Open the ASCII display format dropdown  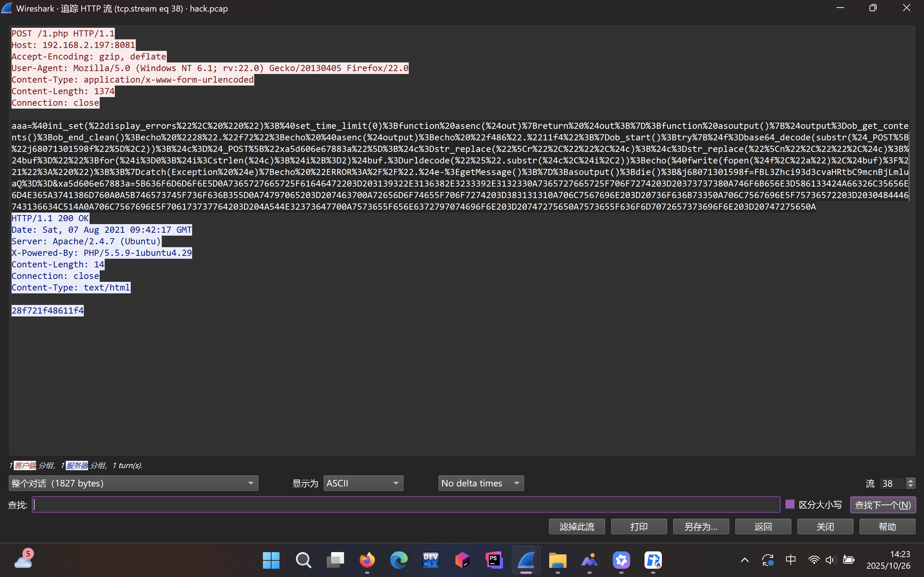coord(363,483)
